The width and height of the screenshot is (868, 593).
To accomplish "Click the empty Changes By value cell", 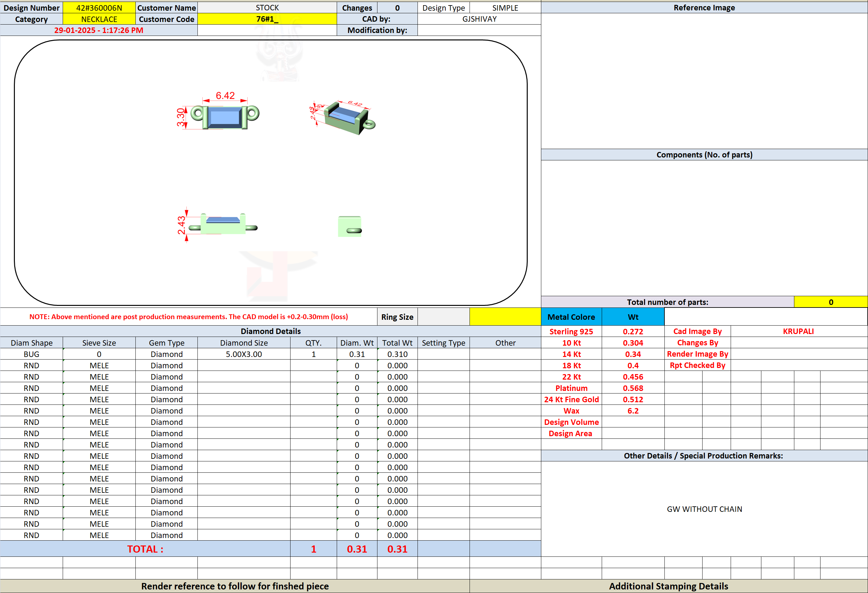I will tap(799, 343).
